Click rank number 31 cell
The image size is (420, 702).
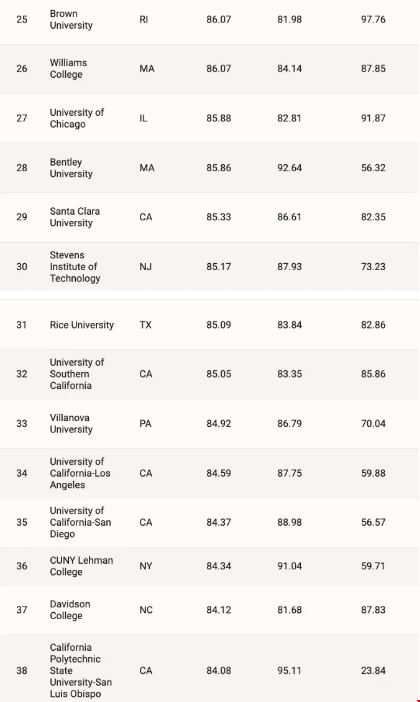21,325
